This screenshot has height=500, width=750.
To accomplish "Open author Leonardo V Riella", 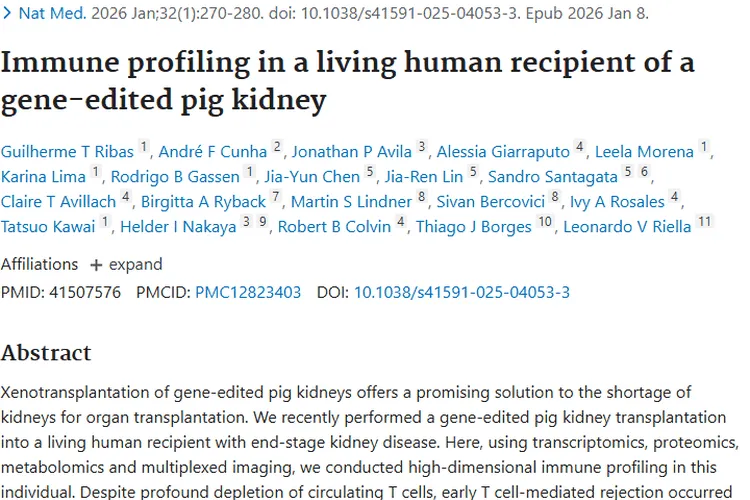I will click(627, 227).
